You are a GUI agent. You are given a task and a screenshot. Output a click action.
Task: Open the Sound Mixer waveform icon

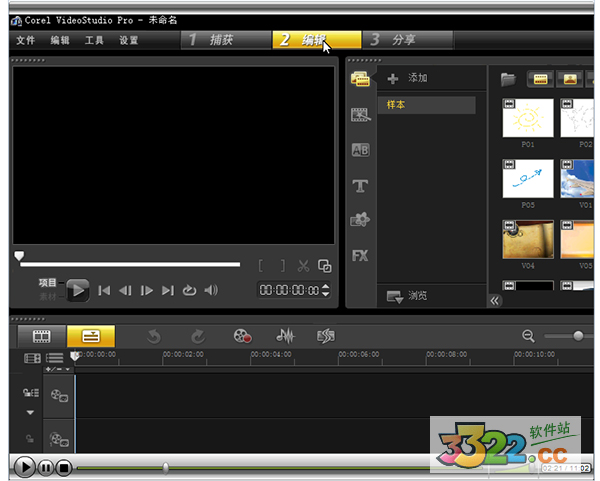click(x=285, y=337)
